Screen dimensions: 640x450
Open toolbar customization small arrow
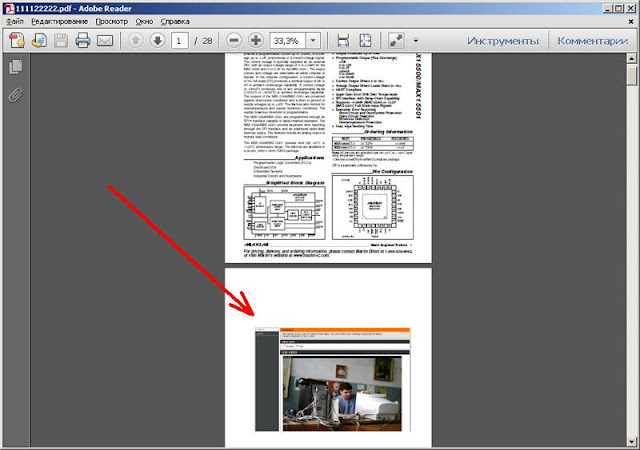(x=416, y=40)
